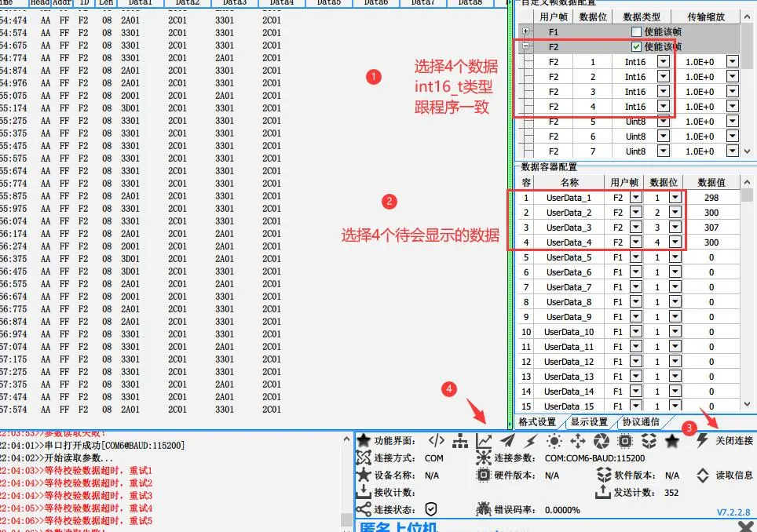757x532 pixels.
Task: Collapse the F2 frame tree node
Action: pyautogui.click(x=526, y=47)
